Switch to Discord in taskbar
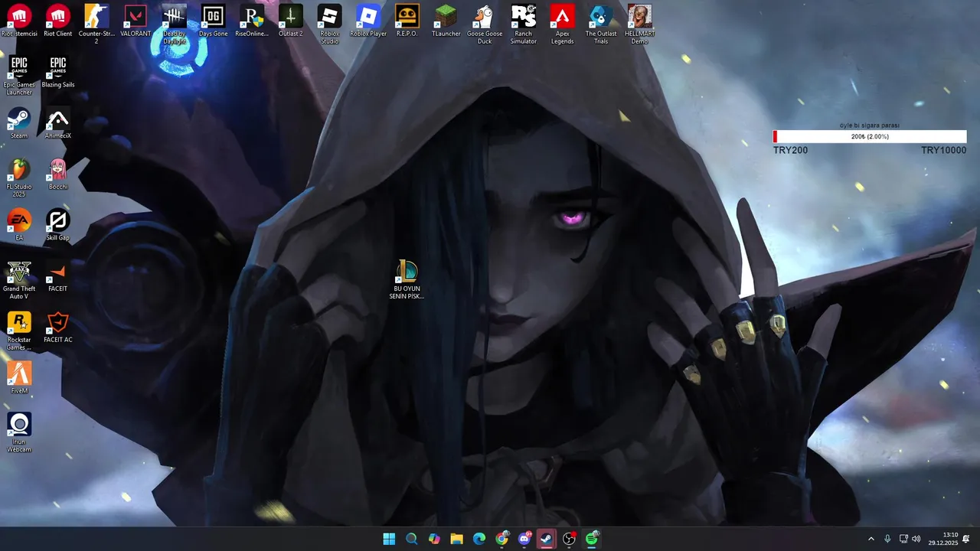980x551 pixels. click(524, 539)
